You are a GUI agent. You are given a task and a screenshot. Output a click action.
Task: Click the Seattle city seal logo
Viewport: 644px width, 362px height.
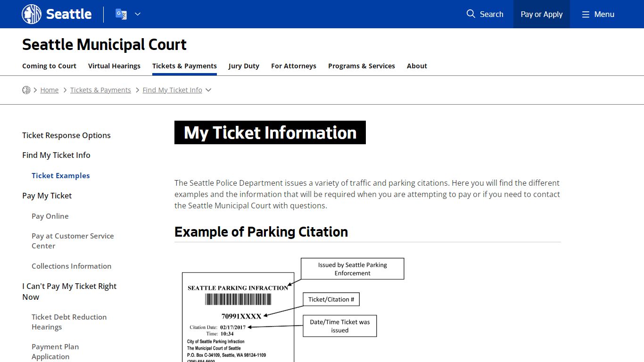[x=32, y=14]
